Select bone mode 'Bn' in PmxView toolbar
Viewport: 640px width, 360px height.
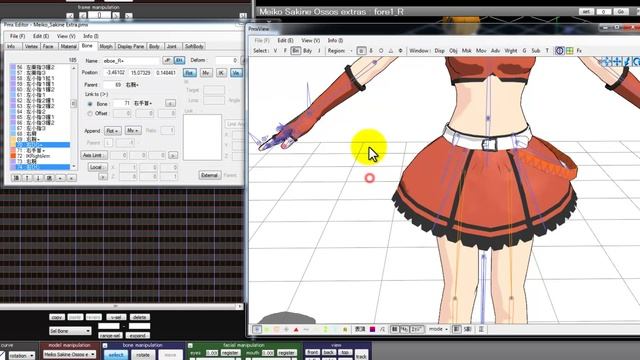click(x=296, y=51)
